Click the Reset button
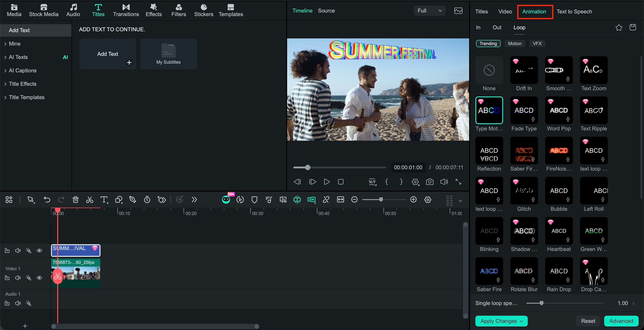 (588, 321)
